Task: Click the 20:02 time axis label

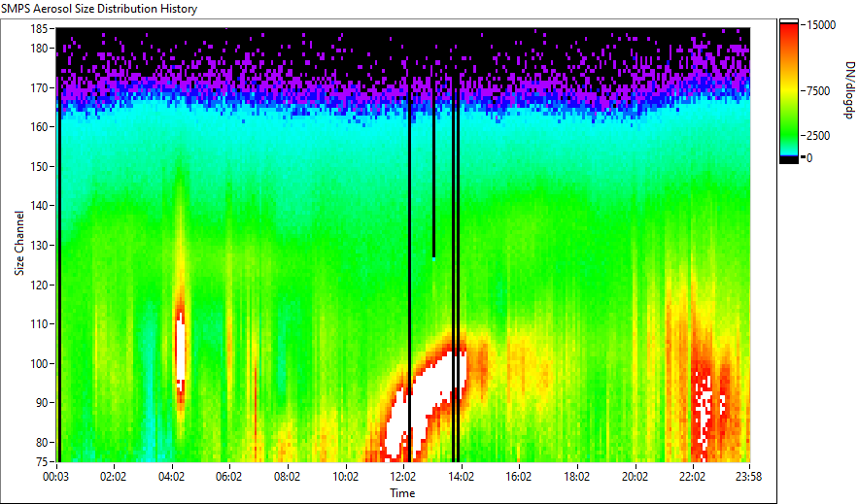Action: [x=635, y=477]
